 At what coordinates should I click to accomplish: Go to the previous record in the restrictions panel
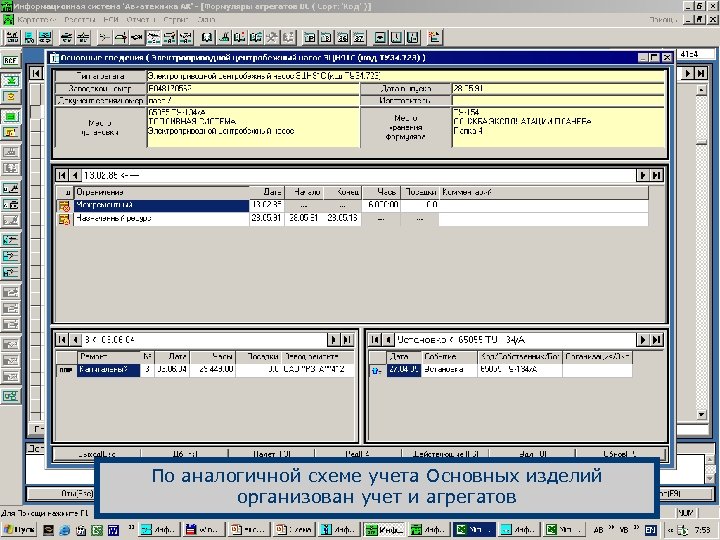[75, 175]
